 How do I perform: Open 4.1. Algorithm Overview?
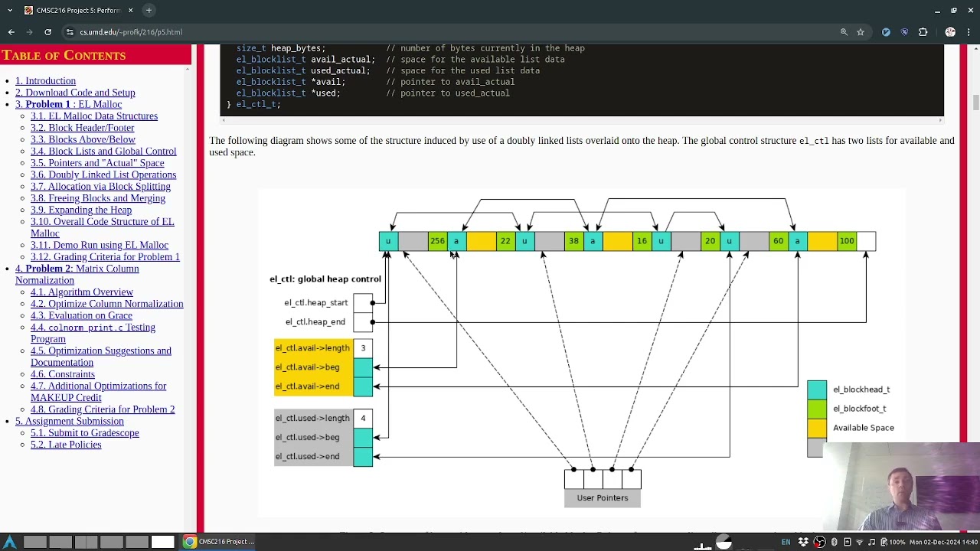pyautogui.click(x=82, y=292)
